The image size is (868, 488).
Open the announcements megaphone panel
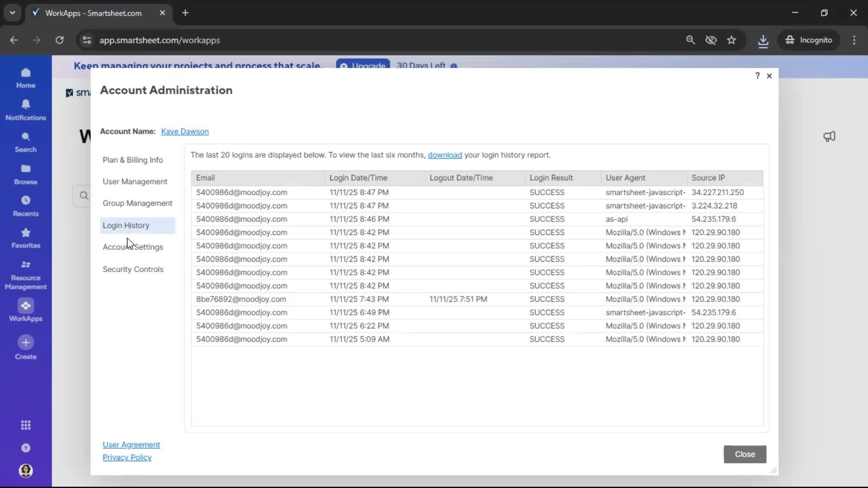[830, 136]
